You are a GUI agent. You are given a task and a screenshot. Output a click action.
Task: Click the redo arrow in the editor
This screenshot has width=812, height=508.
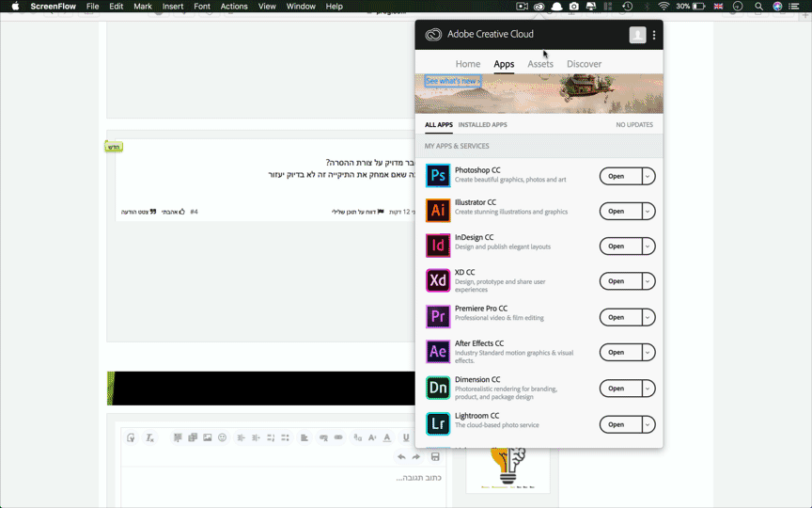[x=415, y=456]
